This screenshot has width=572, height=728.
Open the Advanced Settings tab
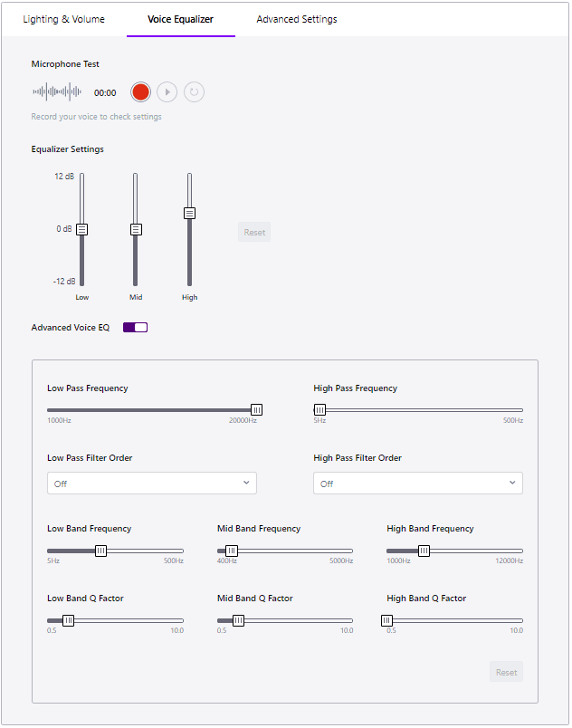(297, 19)
